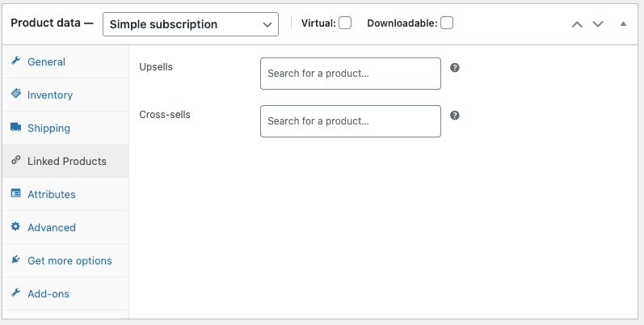
Task: Move the Product data panel down
Action: pyautogui.click(x=598, y=24)
